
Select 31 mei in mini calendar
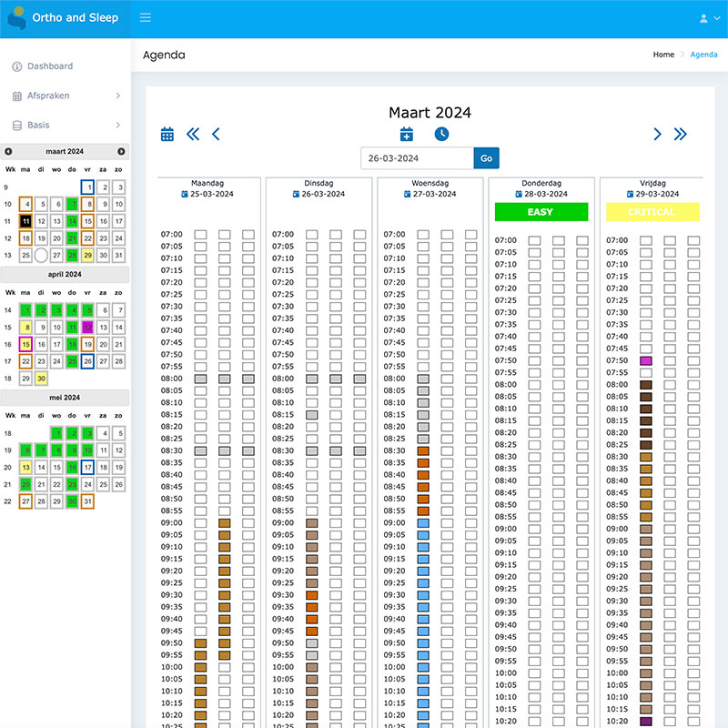click(87, 501)
